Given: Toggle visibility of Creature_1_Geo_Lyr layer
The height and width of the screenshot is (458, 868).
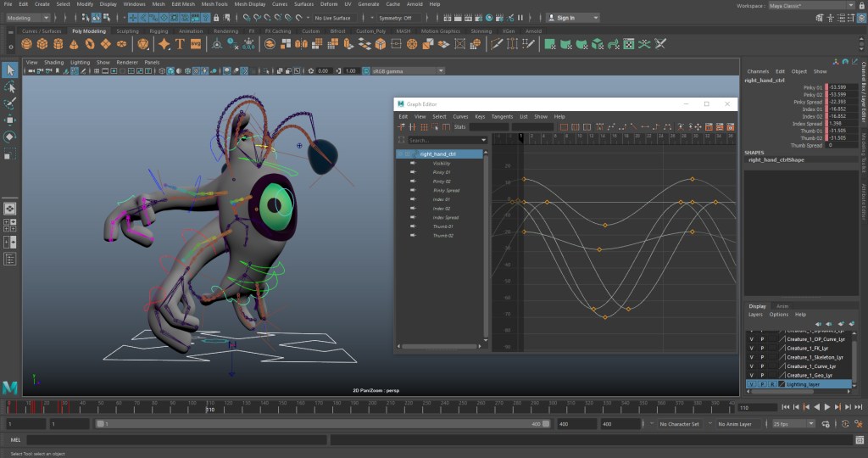Looking at the screenshot, I should pos(751,375).
